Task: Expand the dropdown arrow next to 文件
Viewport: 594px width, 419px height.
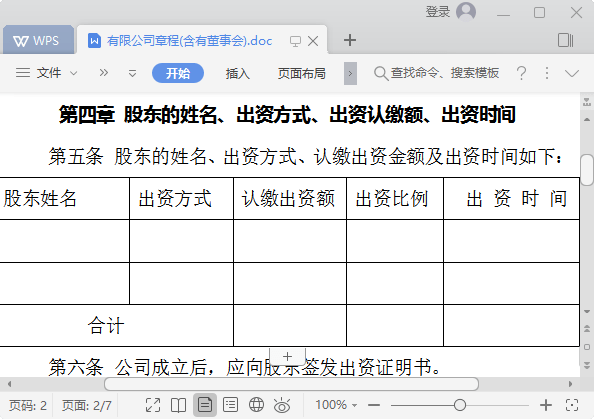Action: [x=74, y=73]
